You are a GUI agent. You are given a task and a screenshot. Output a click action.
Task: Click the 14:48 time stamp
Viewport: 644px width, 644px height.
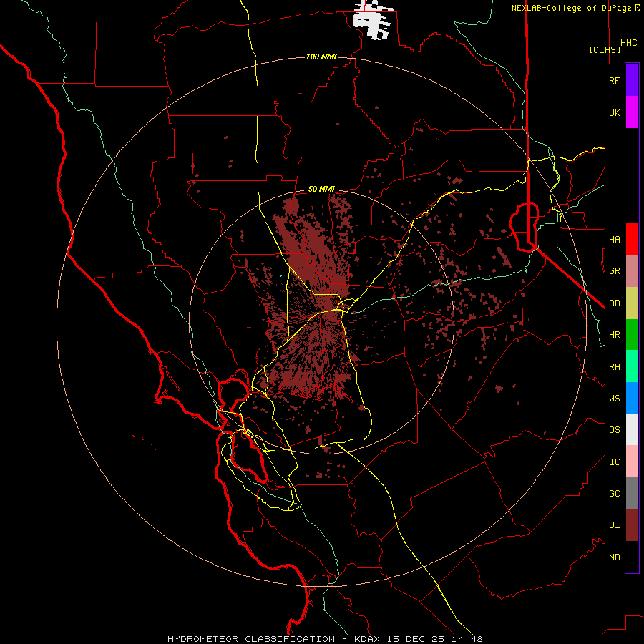(x=467, y=639)
